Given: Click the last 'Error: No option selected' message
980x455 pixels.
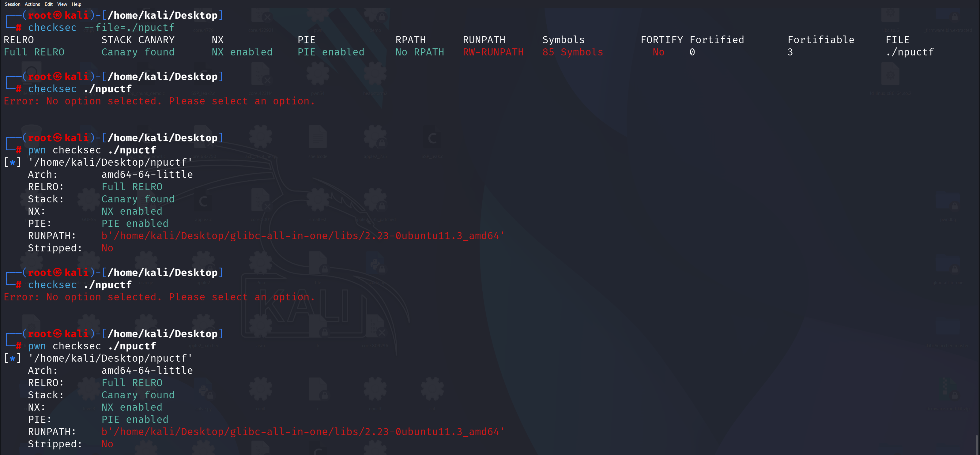Looking at the screenshot, I should coord(159,297).
